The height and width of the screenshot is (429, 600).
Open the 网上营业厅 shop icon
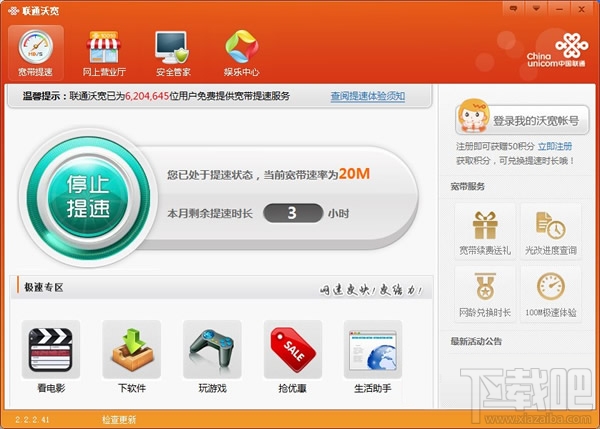pyautogui.click(x=104, y=53)
